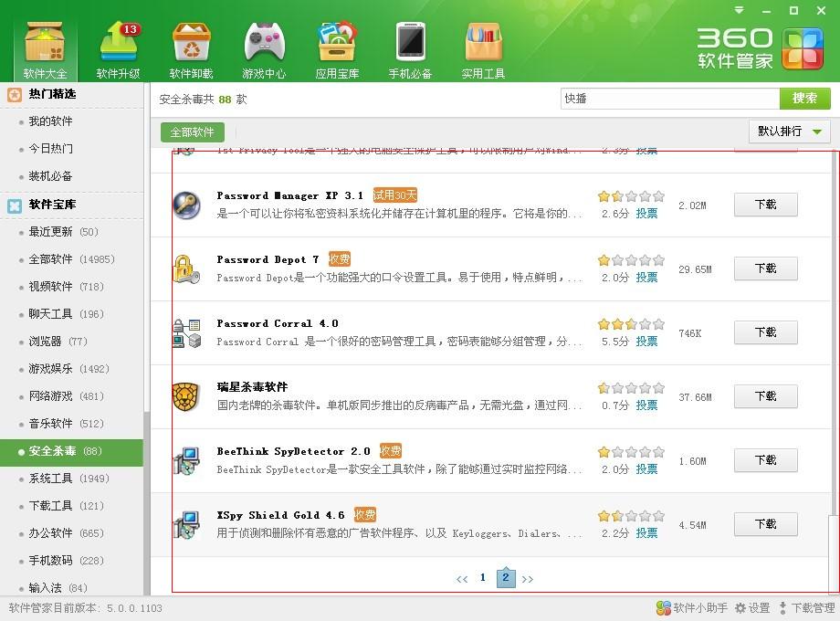Go to next page with >> arrow

click(x=528, y=579)
